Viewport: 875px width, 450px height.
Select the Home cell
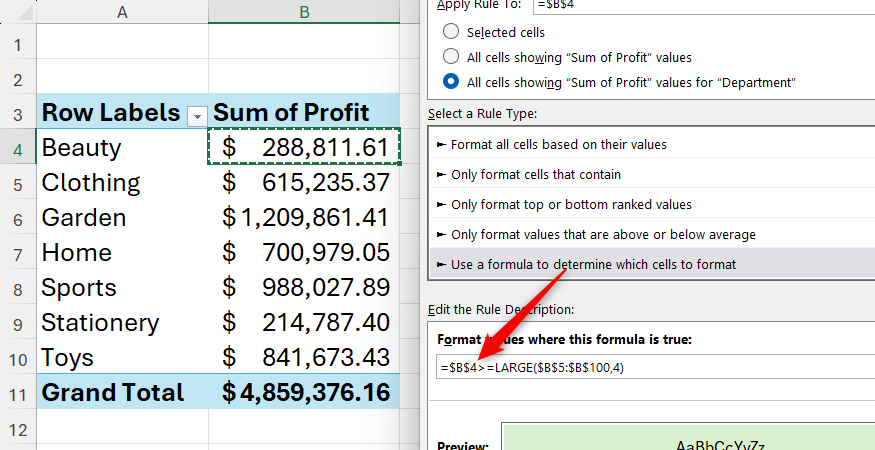coord(122,252)
